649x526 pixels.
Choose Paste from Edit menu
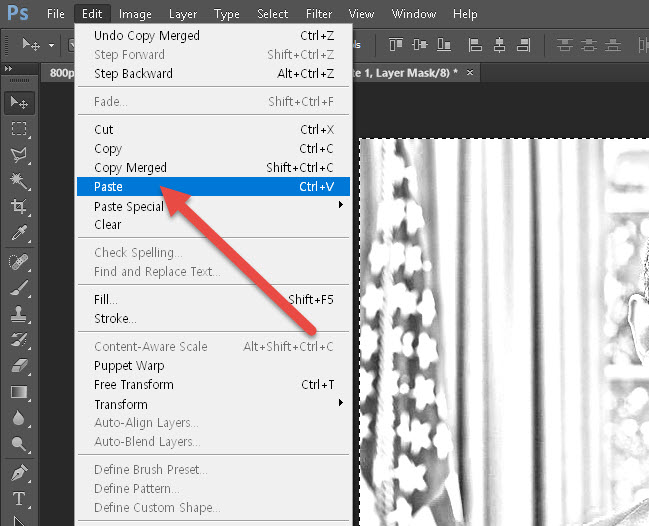click(213, 187)
